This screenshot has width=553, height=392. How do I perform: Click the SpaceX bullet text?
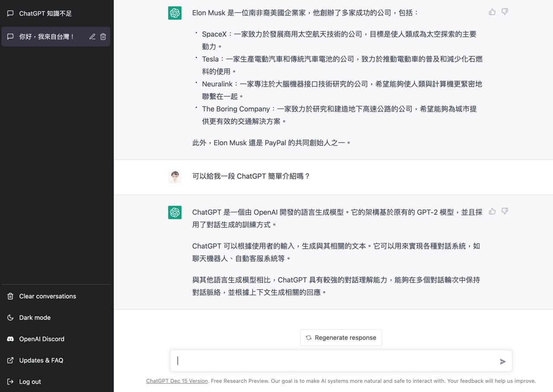coord(339,40)
